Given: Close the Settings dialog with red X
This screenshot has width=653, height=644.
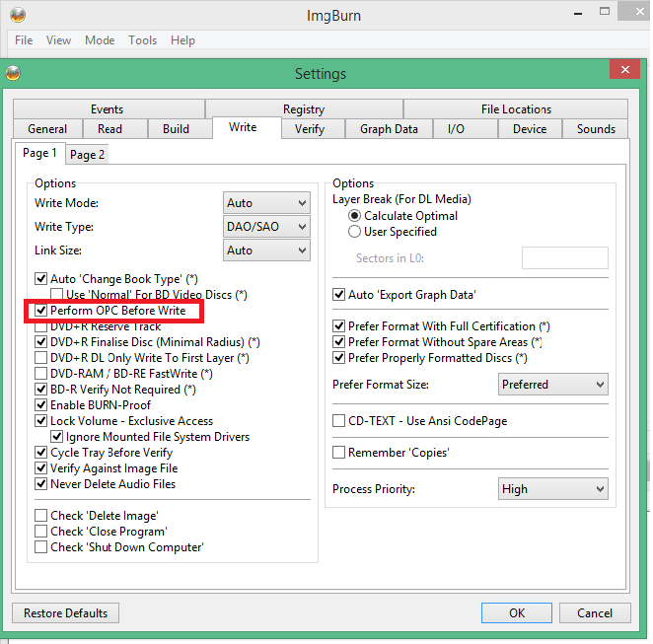Looking at the screenshot, I should (624, 73).
